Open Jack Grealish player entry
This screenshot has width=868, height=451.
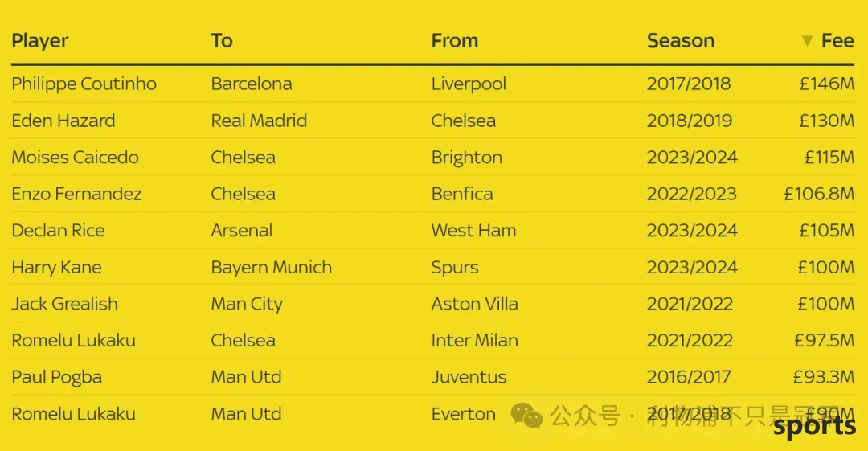[x=65, y=304]
